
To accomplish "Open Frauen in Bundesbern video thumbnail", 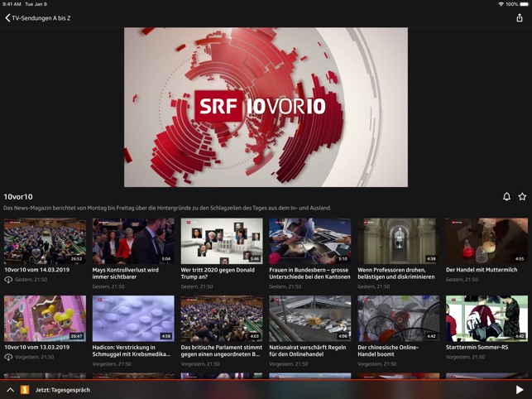I will (310, 241).
